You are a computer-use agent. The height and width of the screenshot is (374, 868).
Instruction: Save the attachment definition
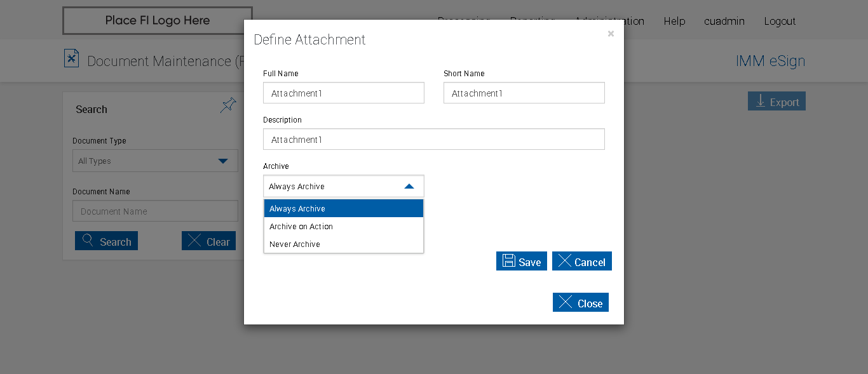pos(521,262)
